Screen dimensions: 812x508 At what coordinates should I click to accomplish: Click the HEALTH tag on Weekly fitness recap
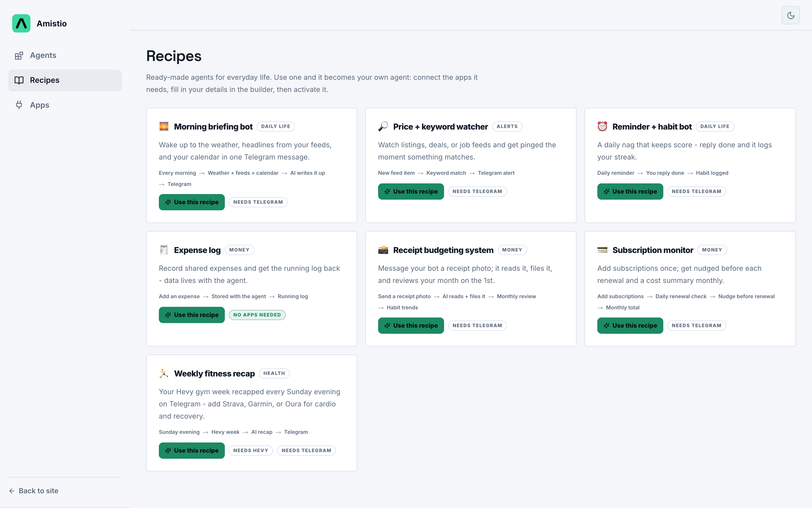coord(274,373)
